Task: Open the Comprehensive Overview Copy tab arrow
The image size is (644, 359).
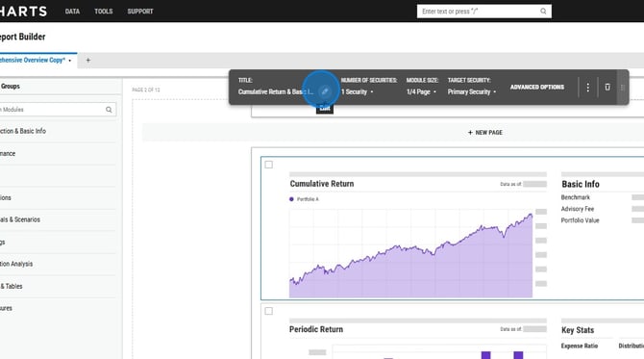Action: pyautogui.click(x=70, y=61)
